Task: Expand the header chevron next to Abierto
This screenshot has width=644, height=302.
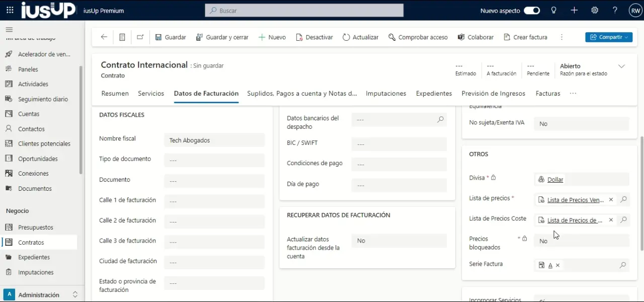Action: (621, 66)
